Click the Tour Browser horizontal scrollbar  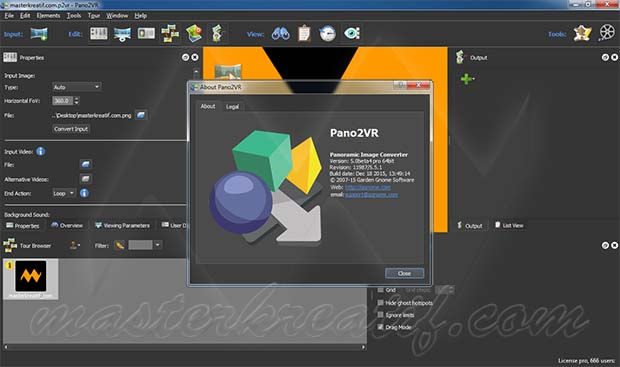point(184,347)
